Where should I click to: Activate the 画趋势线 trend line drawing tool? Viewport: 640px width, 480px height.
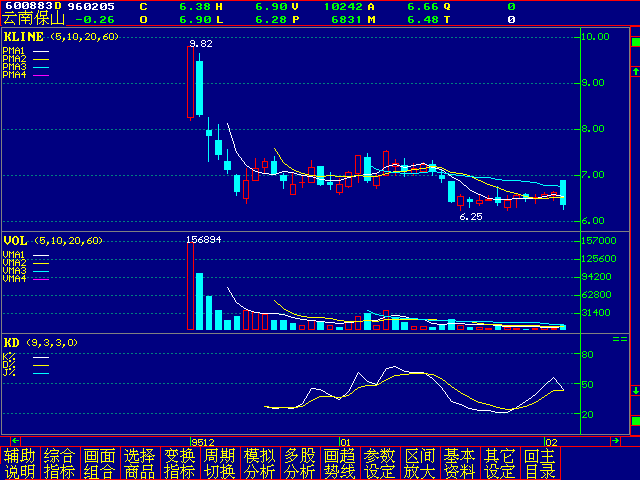coord(340,463)
